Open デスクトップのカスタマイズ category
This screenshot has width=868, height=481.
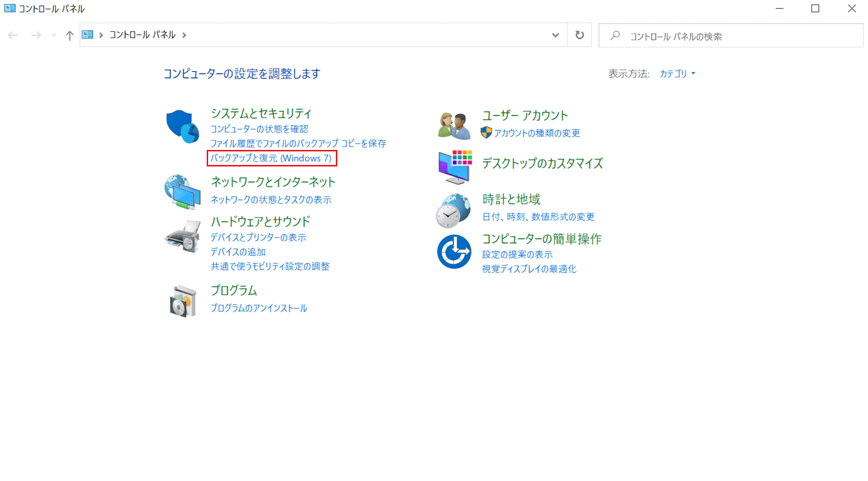543,163
